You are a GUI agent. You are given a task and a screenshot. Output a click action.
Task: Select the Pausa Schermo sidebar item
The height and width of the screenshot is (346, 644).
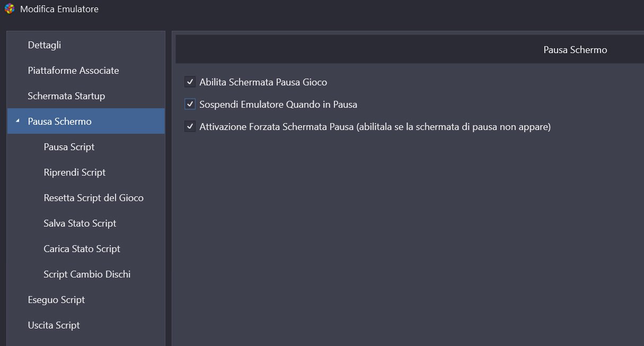(x=86, y=121)
